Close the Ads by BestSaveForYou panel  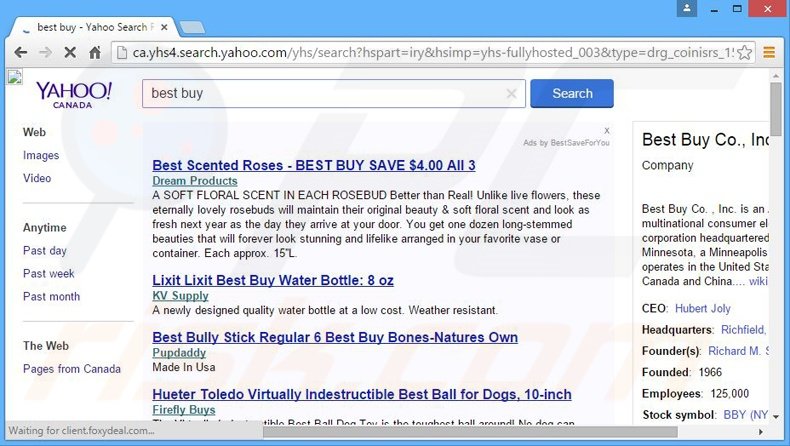point(607,131)
